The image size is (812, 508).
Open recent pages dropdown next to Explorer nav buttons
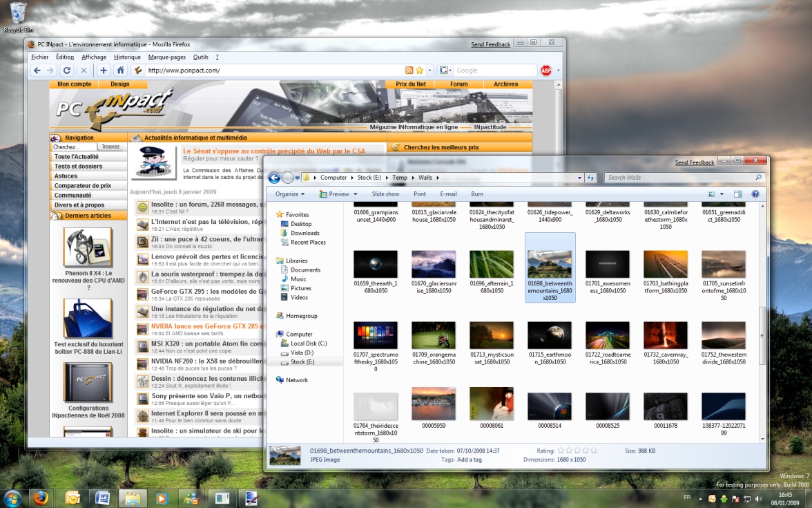297,178
